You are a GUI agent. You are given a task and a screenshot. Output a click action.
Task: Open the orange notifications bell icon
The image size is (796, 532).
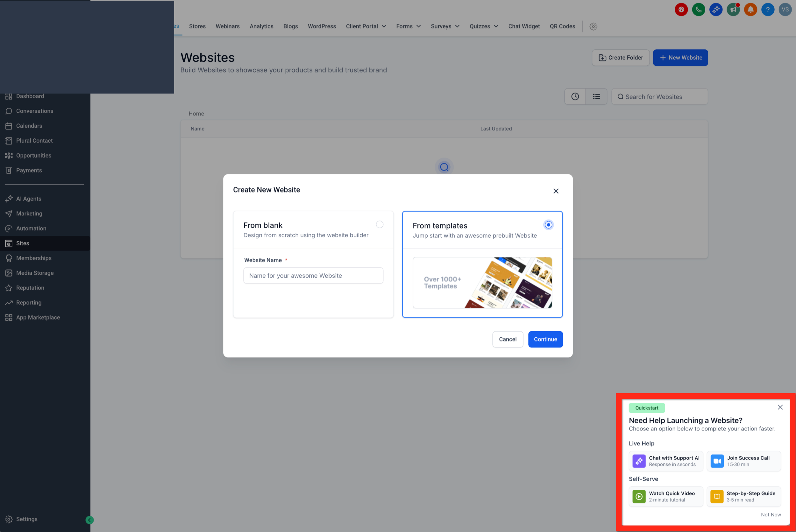(x=750, y=10)
